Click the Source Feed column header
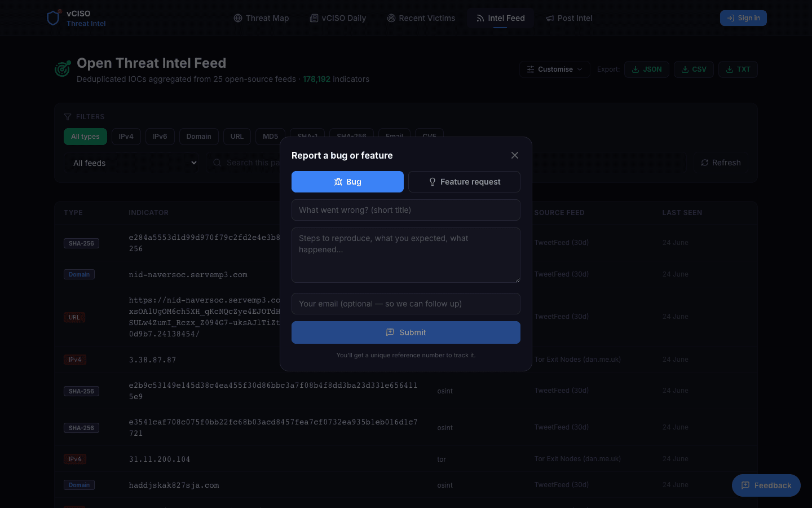Viewport: 812px width, 508px height. coord(559,213)
